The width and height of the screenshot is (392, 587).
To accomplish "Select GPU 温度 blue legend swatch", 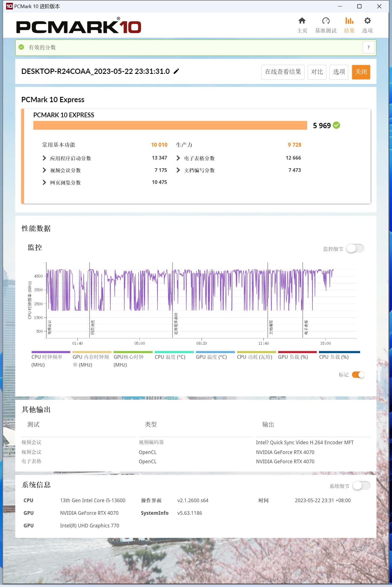I will point(215,352).
